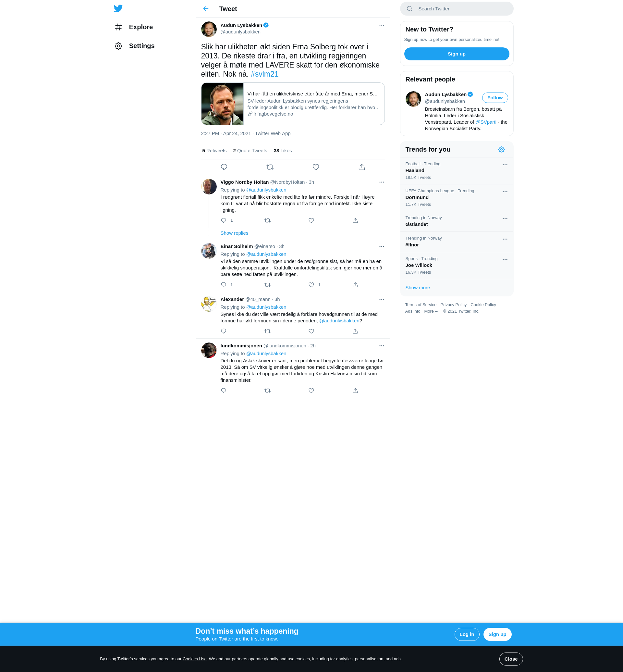Open more options on Alexander's reply
The width and height of the screenshot is (623, 672).
(x=382, y=300)
